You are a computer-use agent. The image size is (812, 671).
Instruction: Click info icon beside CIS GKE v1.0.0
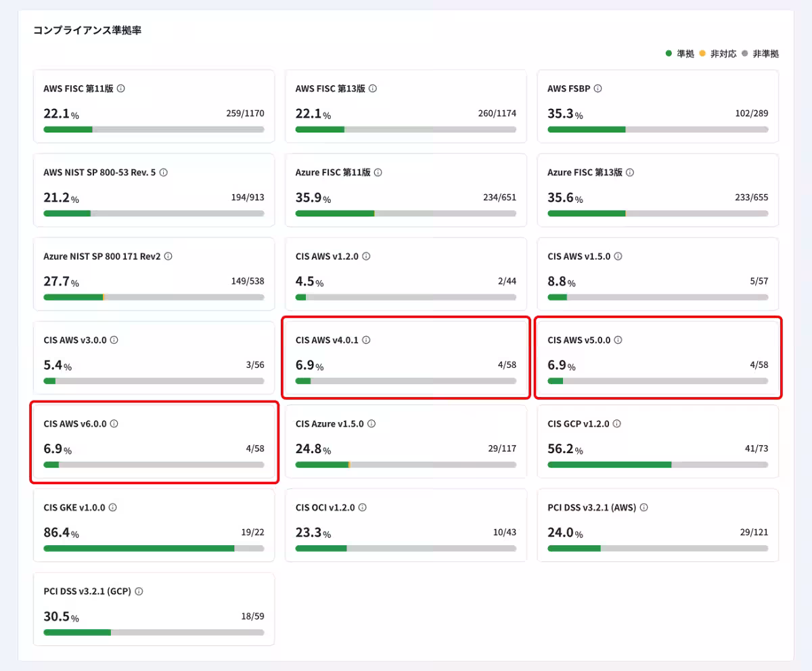[x=112, y=507]
